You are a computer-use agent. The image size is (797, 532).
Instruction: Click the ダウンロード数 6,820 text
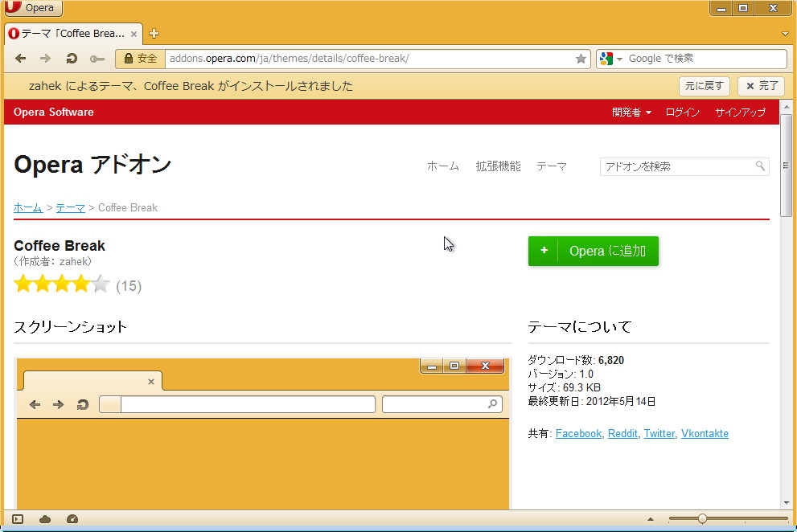point(576,360)
